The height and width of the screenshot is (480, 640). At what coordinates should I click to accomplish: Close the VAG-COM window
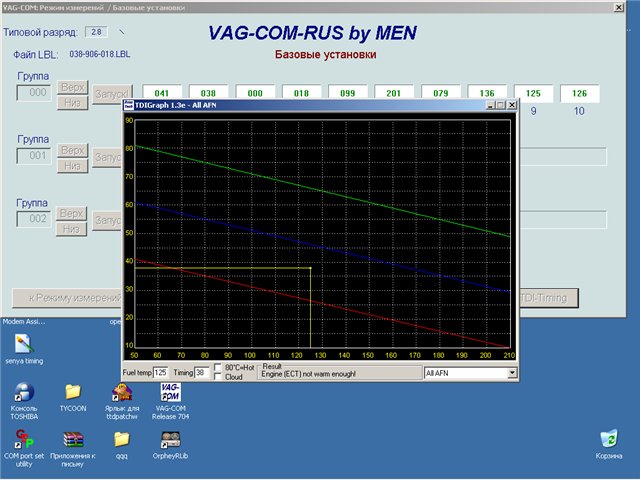(x=619, y=7)
